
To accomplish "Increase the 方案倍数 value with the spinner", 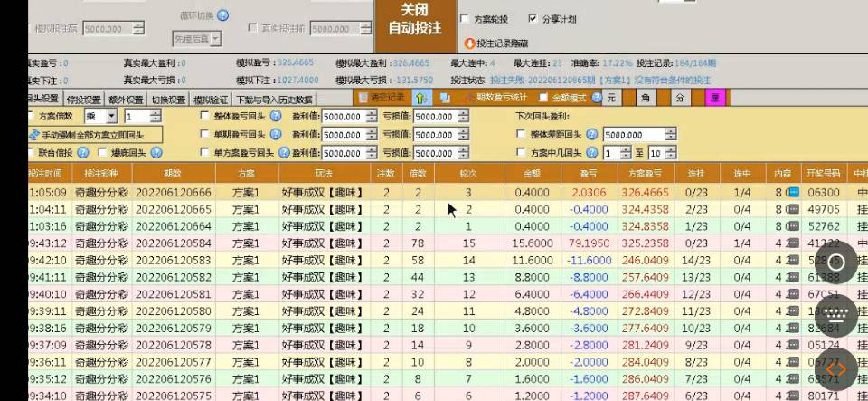I will [156, 113].
